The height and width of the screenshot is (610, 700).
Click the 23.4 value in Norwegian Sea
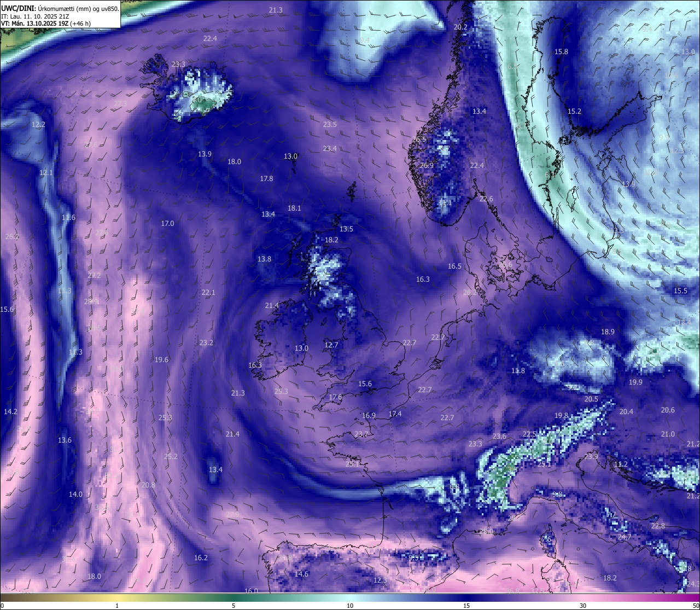click(330, 149)
